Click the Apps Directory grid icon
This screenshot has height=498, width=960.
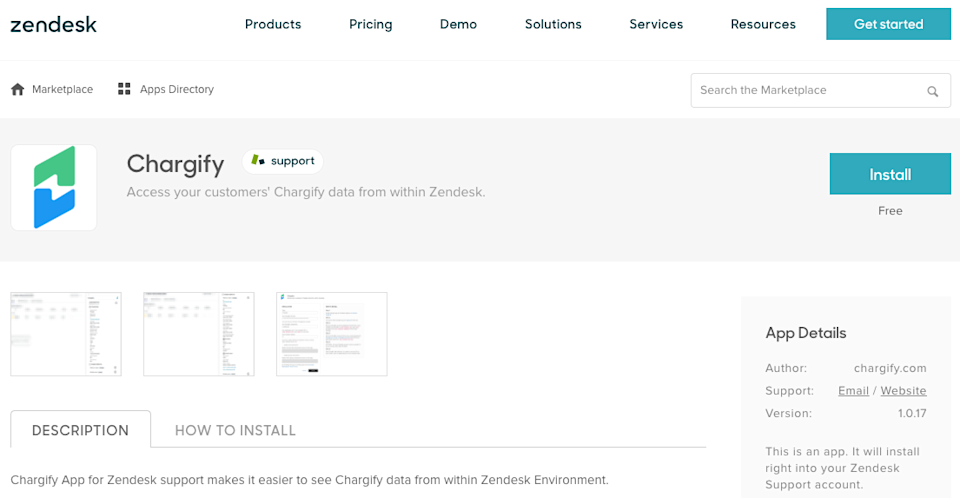(x=124, y=89)
